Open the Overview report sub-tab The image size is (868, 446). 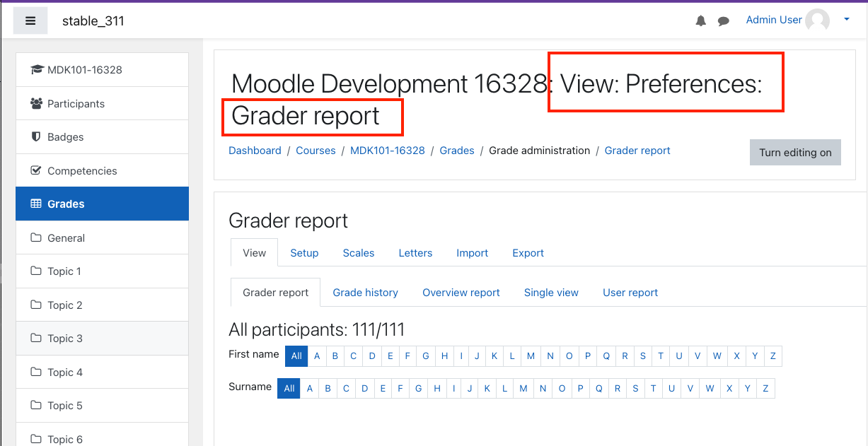pos(461,293)
